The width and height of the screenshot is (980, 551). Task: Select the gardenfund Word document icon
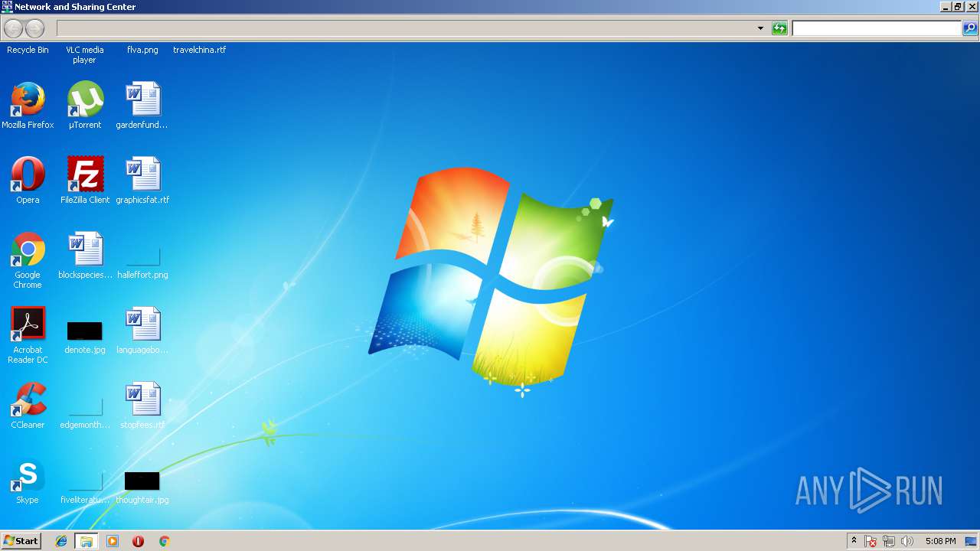coord(142,99)
